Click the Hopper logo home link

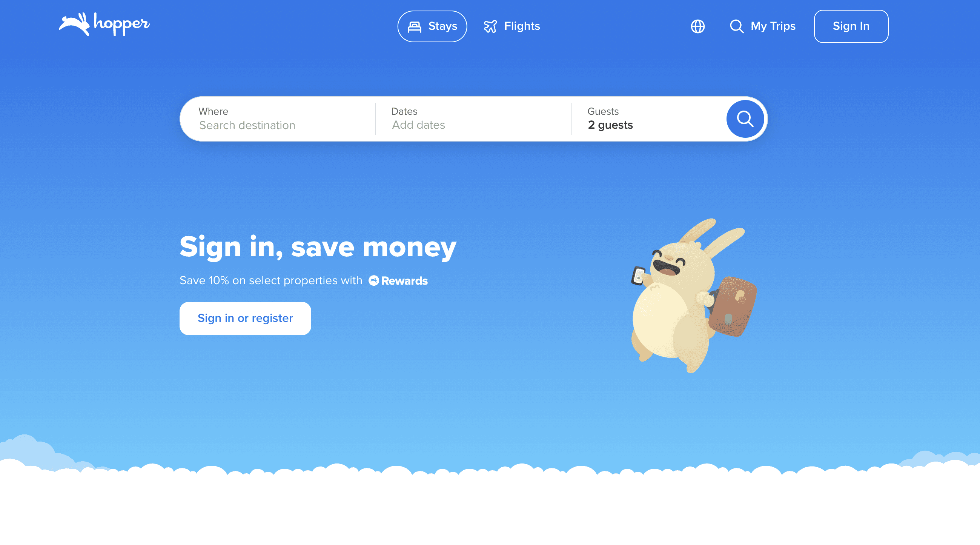pyautogui.click(x=104, y=26)
